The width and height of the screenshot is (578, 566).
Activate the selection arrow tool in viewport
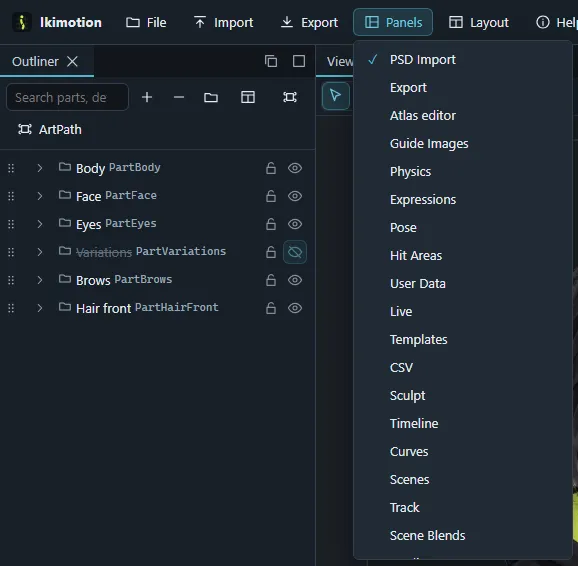coord(335,96)
